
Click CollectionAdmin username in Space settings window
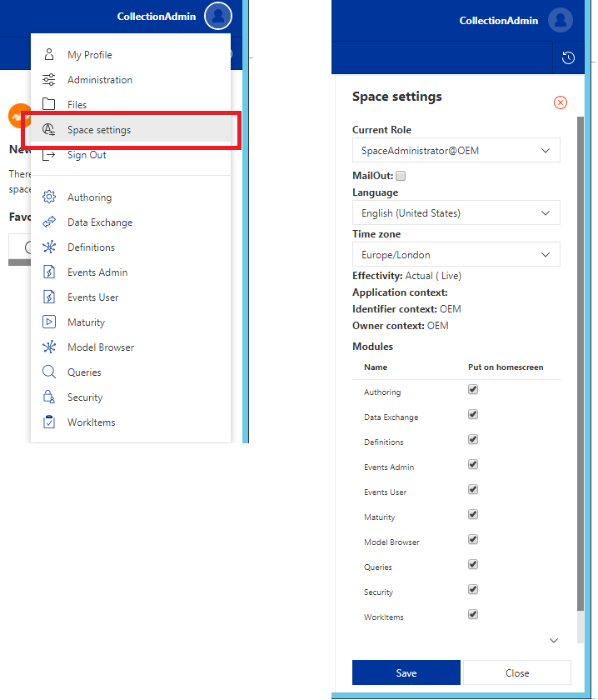(499, 21)
